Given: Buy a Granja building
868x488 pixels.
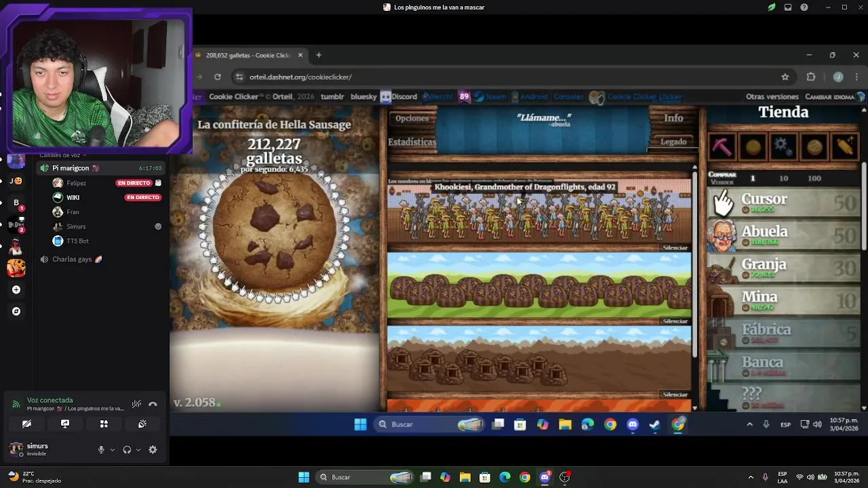Looking at the screenshot, I should [783, 268].
